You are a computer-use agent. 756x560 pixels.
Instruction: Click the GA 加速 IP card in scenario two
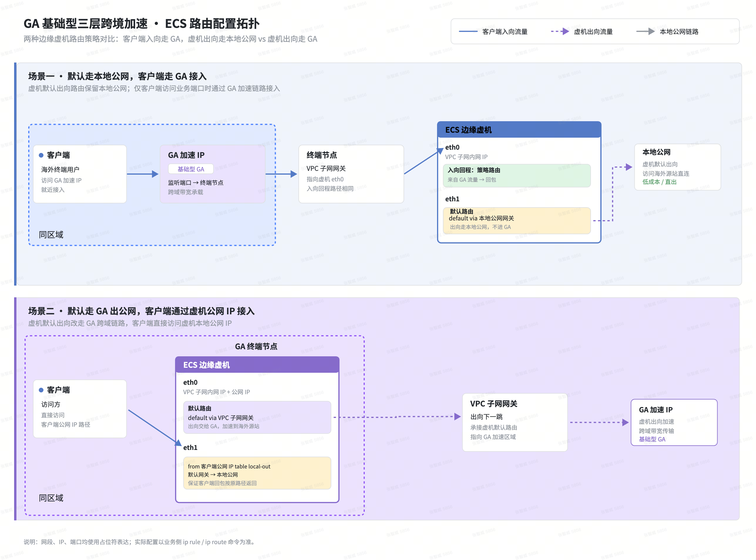pos(674,422)
